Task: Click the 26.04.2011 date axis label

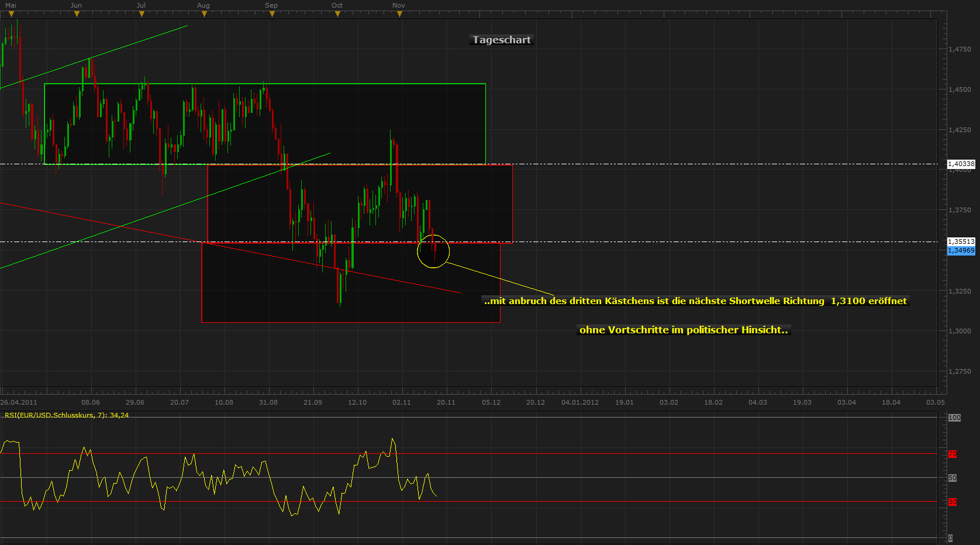Action: [x=19, y=402]
